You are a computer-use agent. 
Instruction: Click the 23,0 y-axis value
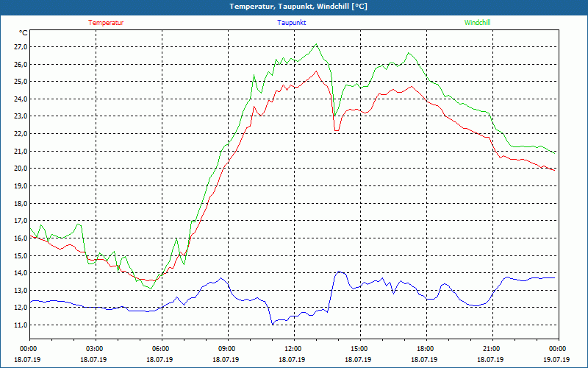coord(21,116)
